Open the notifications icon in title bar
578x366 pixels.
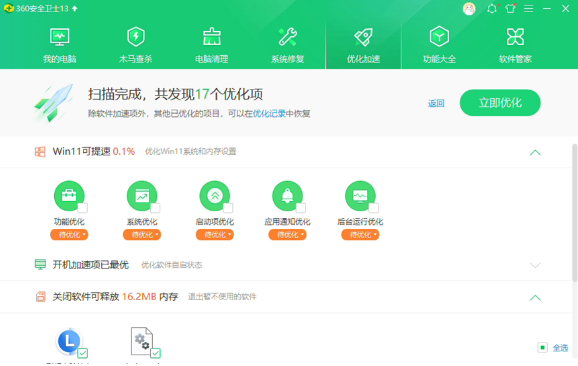[492, 8]
